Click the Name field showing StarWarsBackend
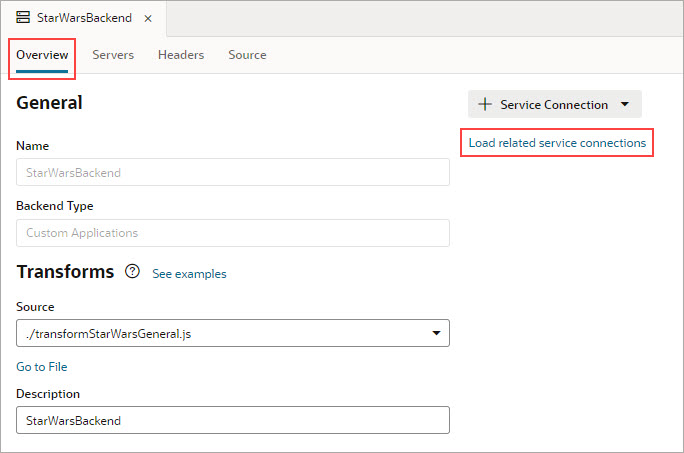The width and height of the screenshot is (684, 453). pyautogui.click(x=233, y=172)
